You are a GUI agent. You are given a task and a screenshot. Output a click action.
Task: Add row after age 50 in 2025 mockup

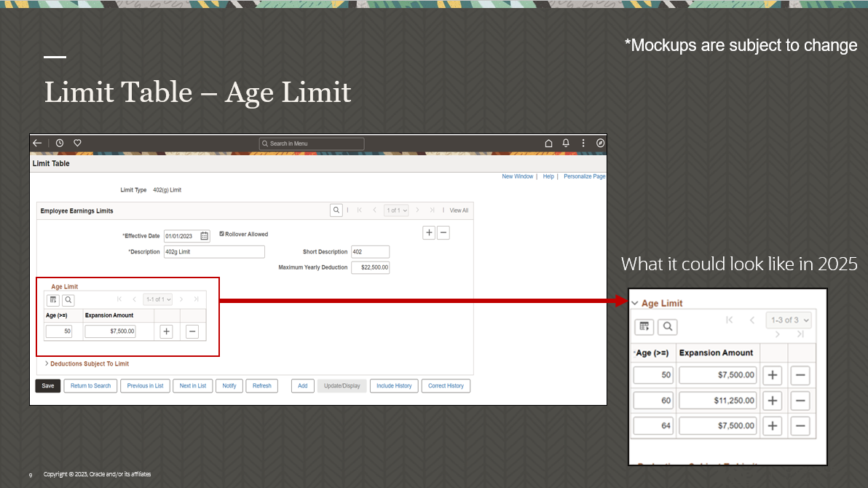point(772,375)
